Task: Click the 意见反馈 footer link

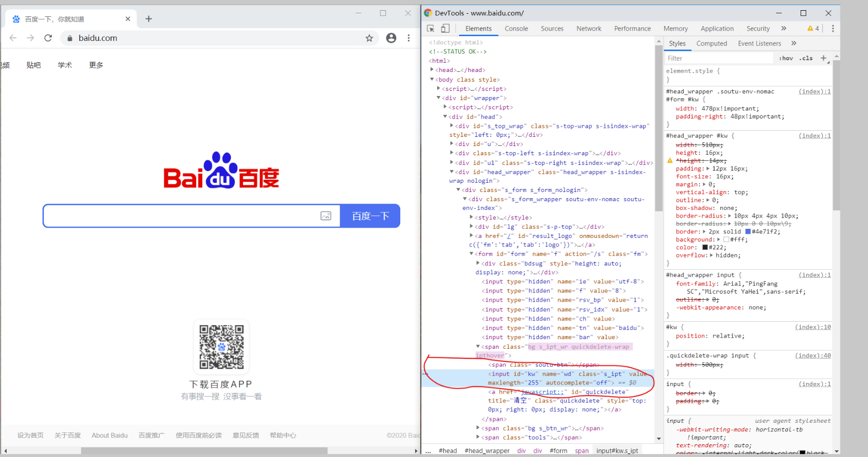Action: click(246, 436)
